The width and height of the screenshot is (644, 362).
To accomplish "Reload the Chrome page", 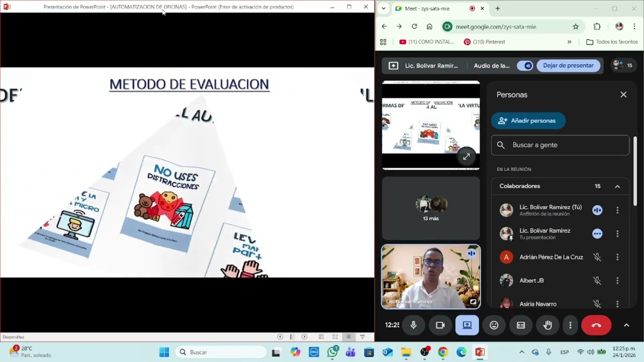I will pos(414,27).
